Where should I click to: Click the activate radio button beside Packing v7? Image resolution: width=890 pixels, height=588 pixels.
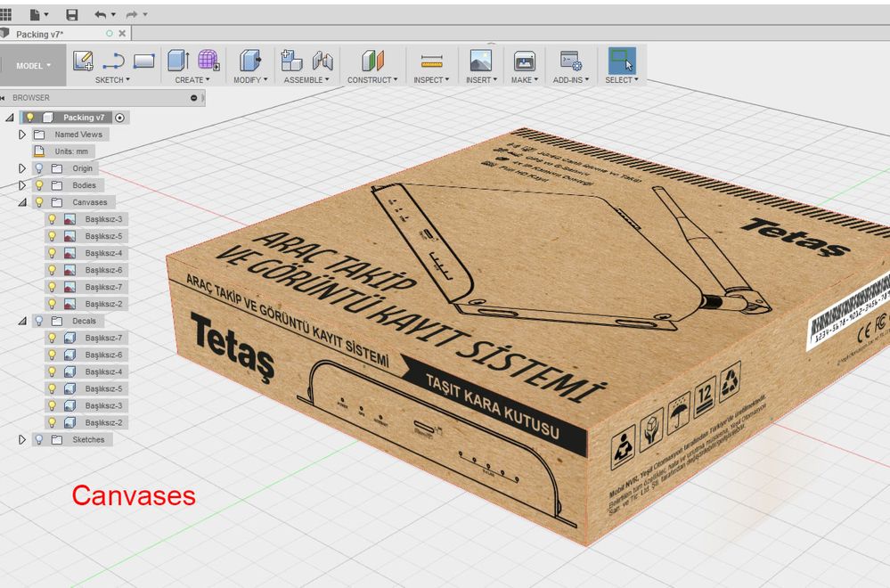click(119, 118)
